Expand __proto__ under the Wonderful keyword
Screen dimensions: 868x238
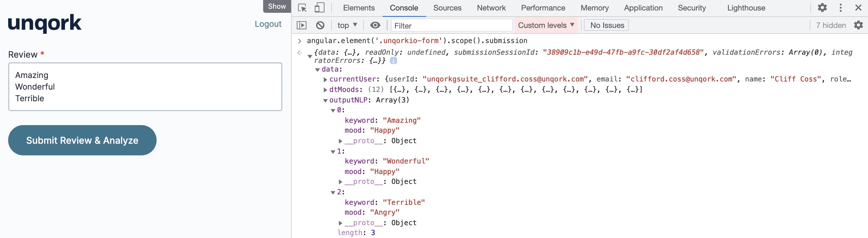[340, 182]
